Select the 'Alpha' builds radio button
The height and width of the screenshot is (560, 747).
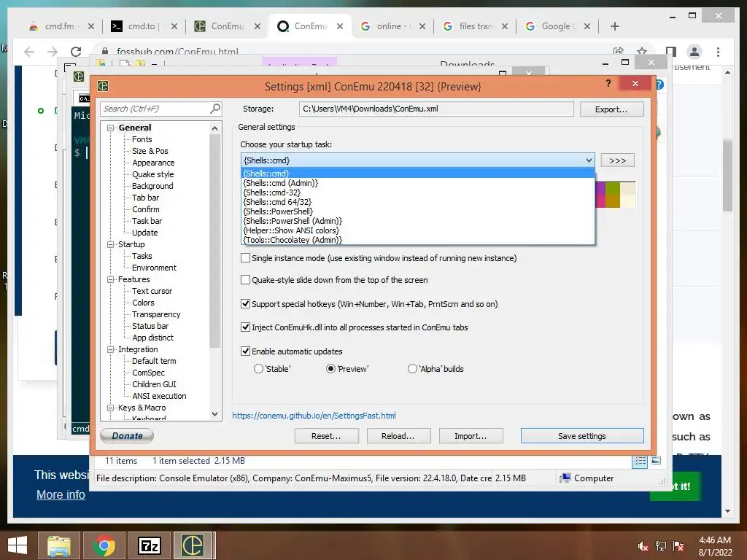413,368
